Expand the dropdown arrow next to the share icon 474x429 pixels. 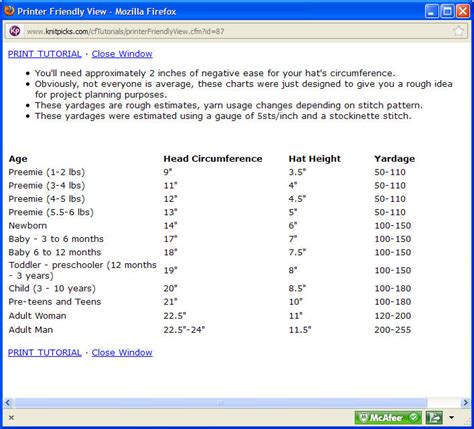(x=452, y=417)
